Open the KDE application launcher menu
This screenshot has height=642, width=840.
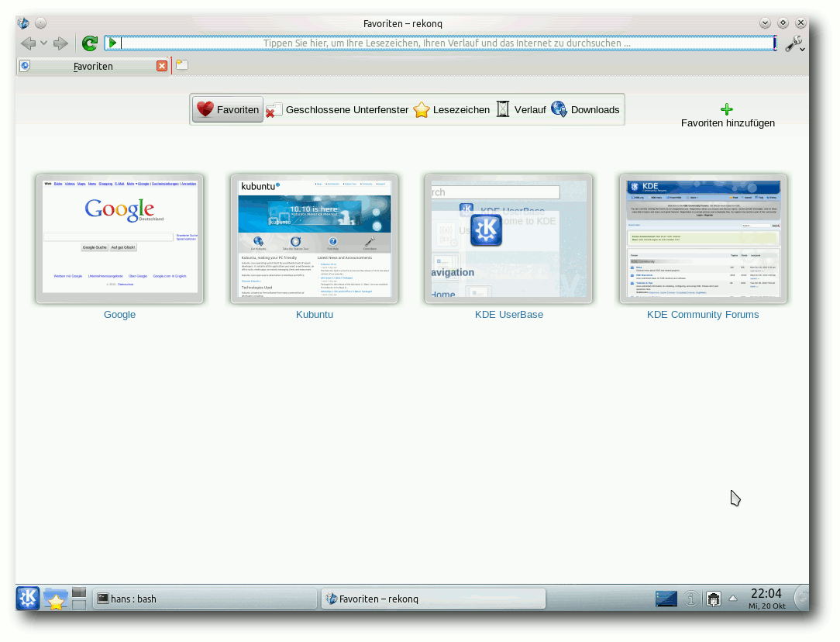[x=28, y=598]
